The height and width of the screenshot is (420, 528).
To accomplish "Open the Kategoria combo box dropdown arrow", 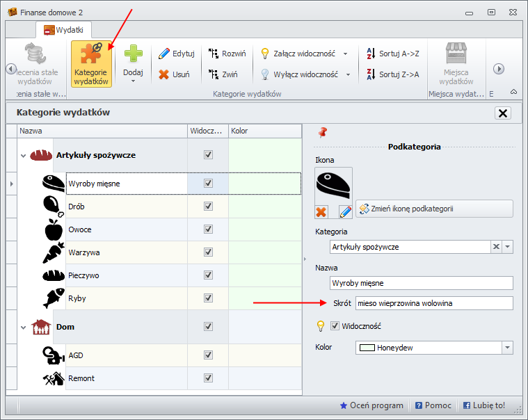I will (508, 247).
